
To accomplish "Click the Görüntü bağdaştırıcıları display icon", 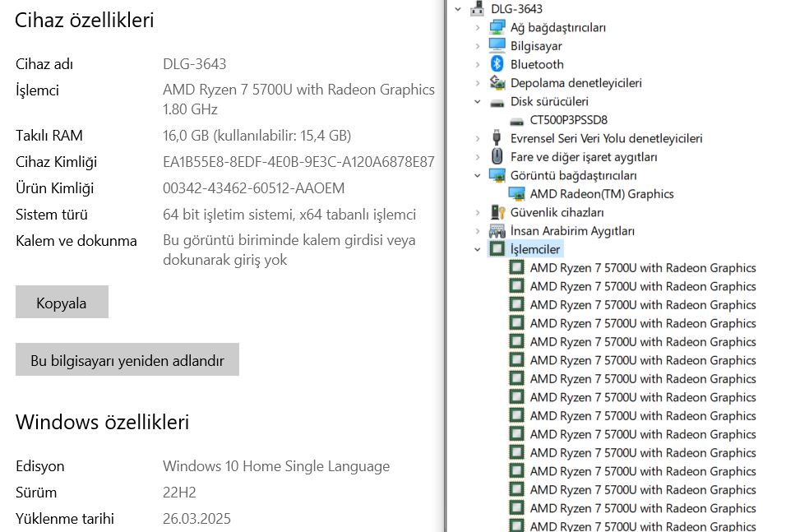I will pyautogui.click(x=497, y=175).
